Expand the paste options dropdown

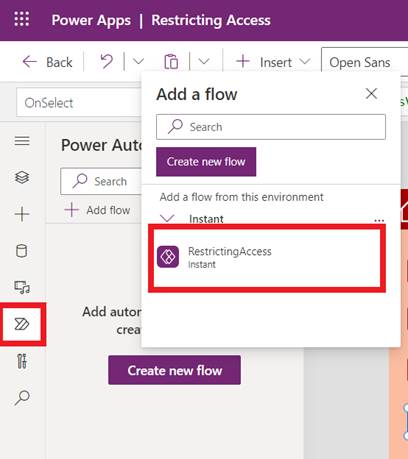point(204,62)
